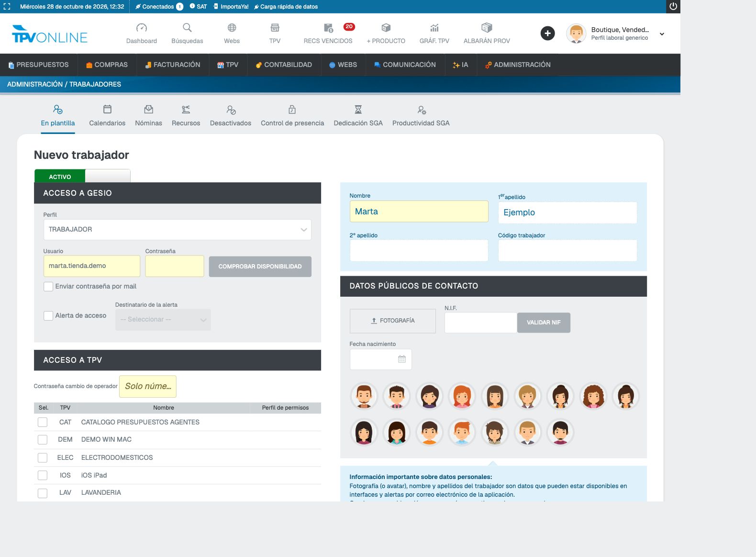This screenshot has width=756, height=557.
Task: Toggle fullscreen icon in top bar
Action: (7, 7)
